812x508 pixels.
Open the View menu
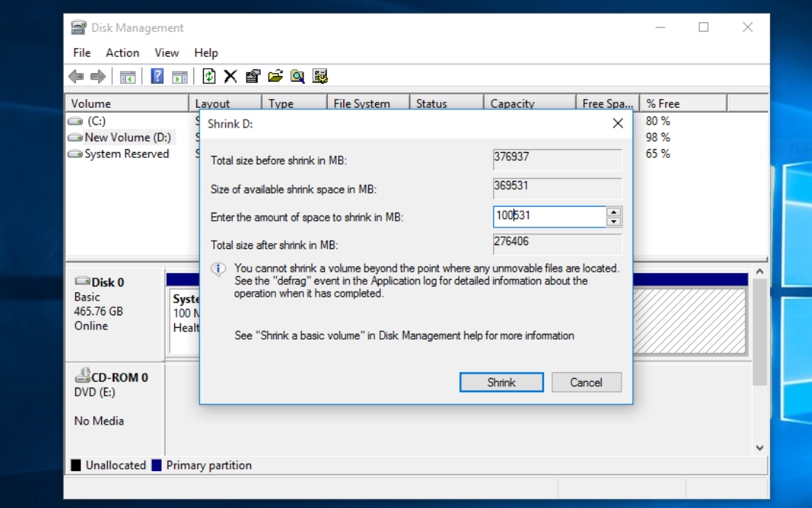[167, 53]
